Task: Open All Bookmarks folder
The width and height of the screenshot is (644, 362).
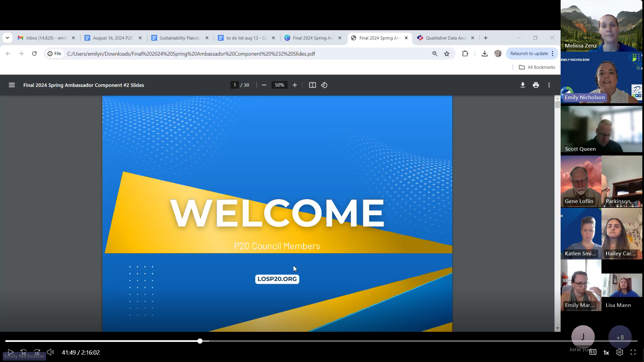Action: click(537, 67)
